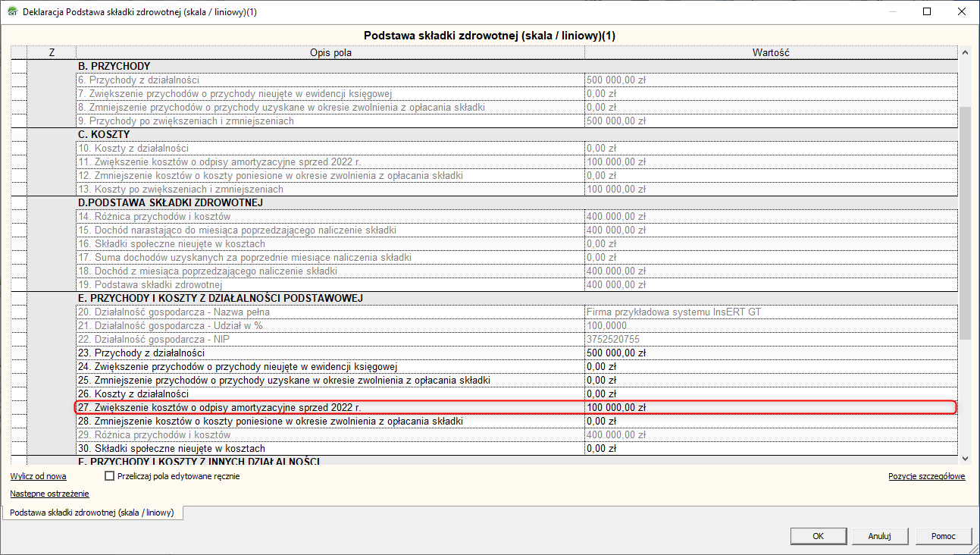The image size is (980, 555).
Task: Click row 10. Koszty z działalności
Action: point(330,148)
